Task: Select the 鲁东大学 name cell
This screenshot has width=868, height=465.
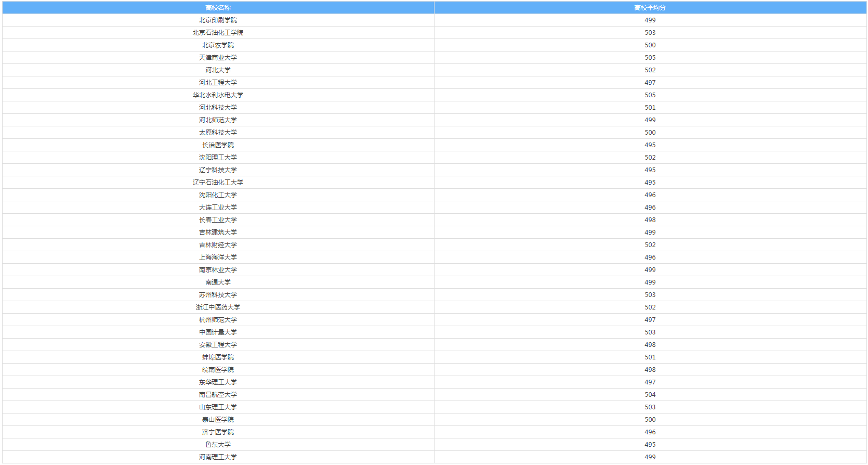Action: [x=218, y=445]
